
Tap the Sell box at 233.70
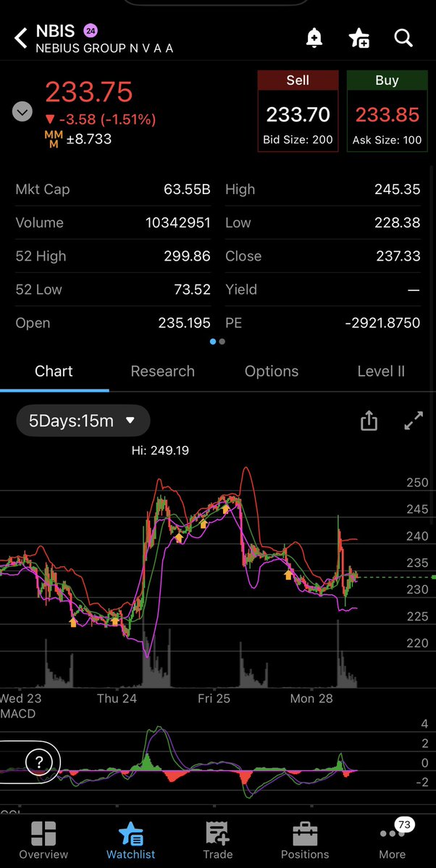coord(298,111)
